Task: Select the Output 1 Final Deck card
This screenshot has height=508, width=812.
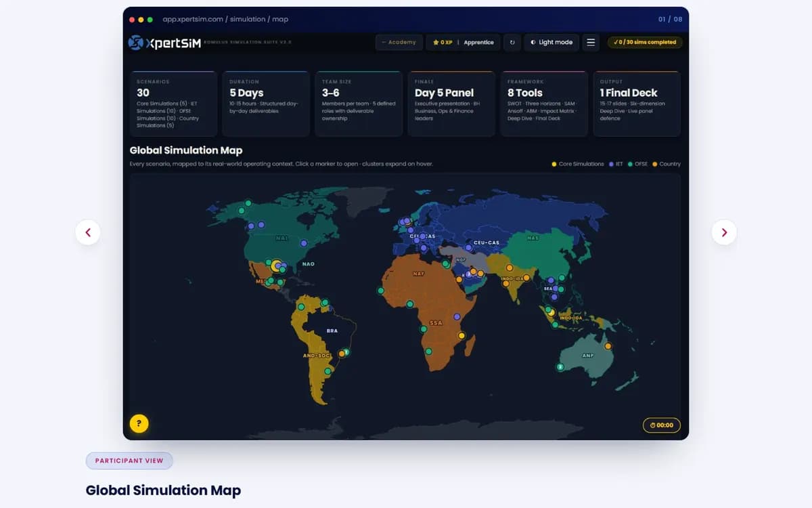Action: pyautogui.click(x=637, y=104)
